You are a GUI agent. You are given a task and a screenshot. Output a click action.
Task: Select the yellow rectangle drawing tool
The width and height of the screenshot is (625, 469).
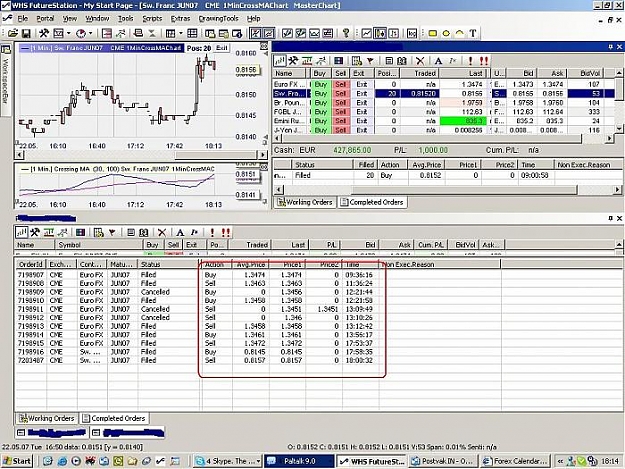pos(432,33)
